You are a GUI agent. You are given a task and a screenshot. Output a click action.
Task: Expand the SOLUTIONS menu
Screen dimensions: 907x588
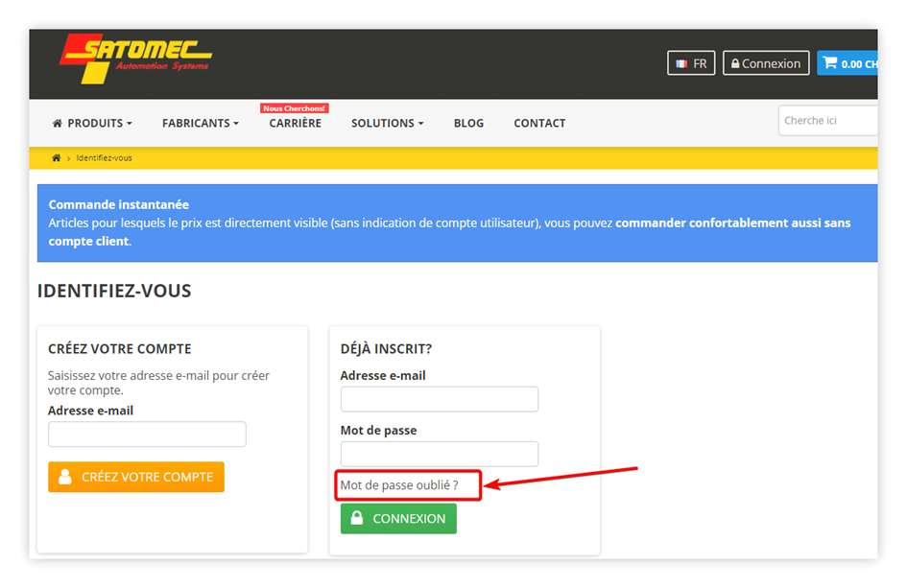point(387,123)
